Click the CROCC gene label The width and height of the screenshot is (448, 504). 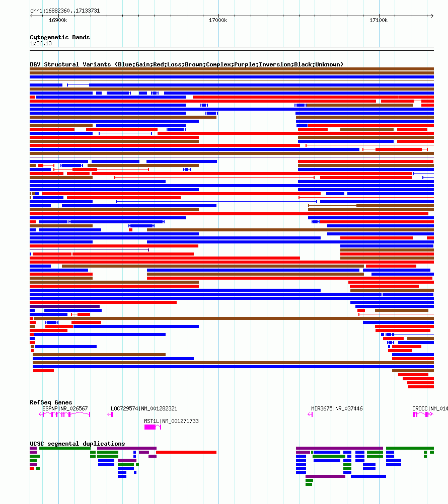(x=430, y=408)
